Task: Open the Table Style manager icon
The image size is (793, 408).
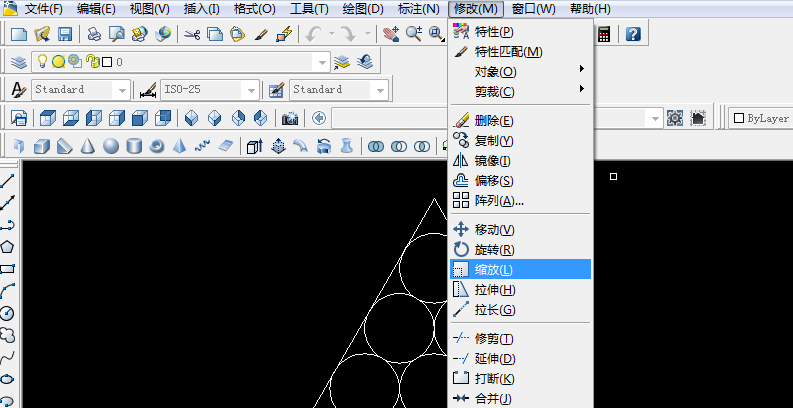Action: click(x=277, y=90)
